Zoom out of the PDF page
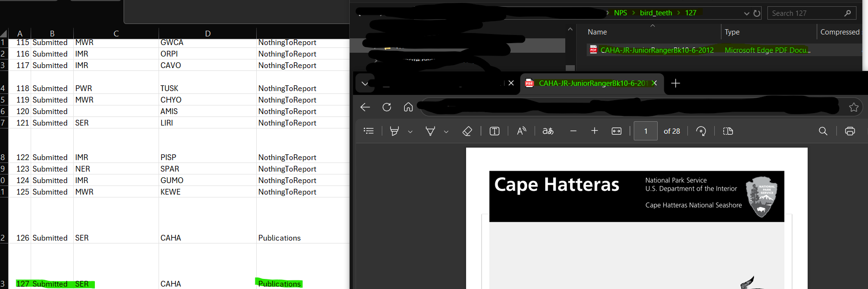868x289 pixels. (573, 131)
